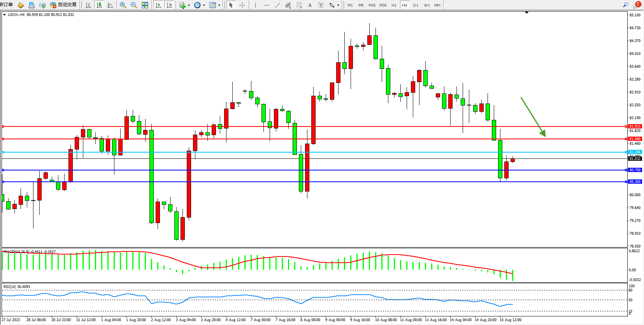Image resolution: width=644 pixels, height=325 pixels.
Task: Expand the templates dropdown arrow
Action: click(x=219, y=5)
